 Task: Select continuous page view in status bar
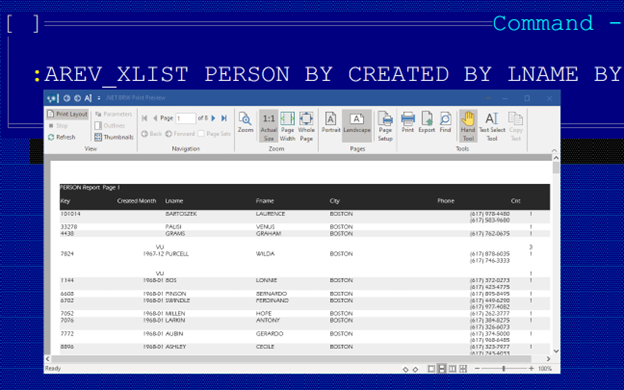(442, 369)
